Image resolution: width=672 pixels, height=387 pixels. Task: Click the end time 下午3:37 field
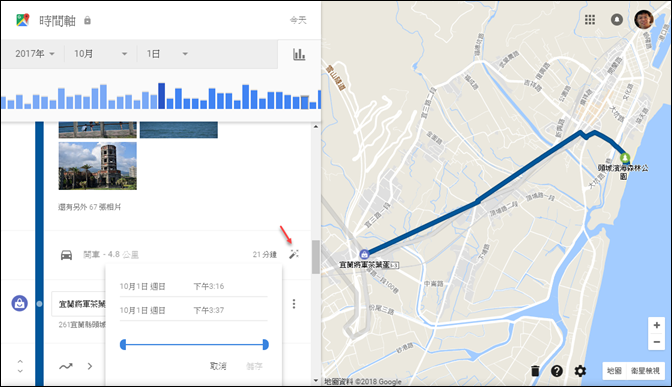pos(209,310)
